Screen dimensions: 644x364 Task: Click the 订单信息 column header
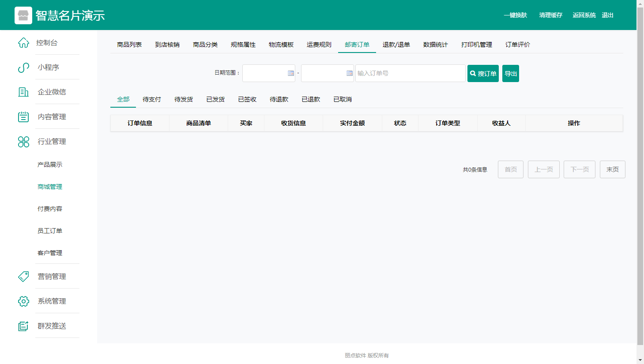(140, 123)
